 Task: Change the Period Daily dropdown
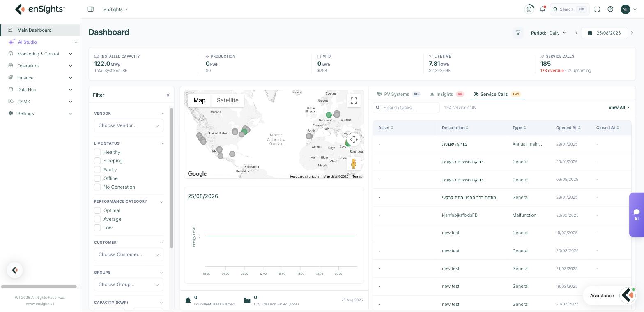[557, 33]
